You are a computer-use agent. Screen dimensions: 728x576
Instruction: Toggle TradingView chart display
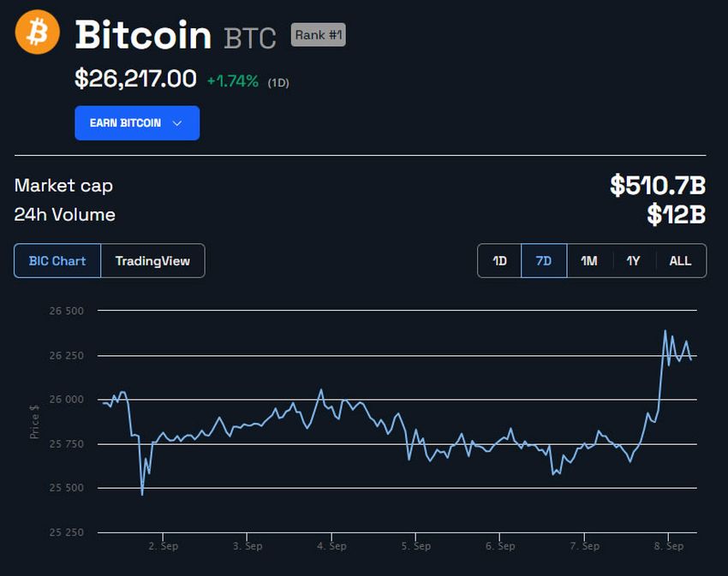154,260
